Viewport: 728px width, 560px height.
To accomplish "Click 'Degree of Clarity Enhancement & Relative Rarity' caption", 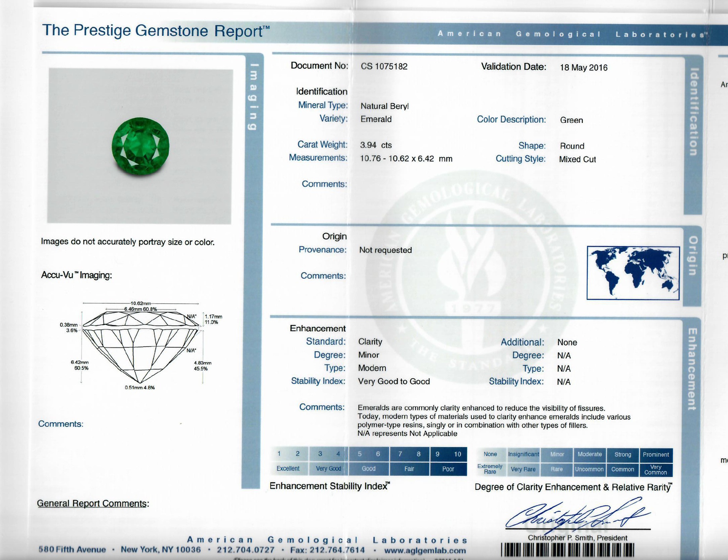I will pos(573,487).
